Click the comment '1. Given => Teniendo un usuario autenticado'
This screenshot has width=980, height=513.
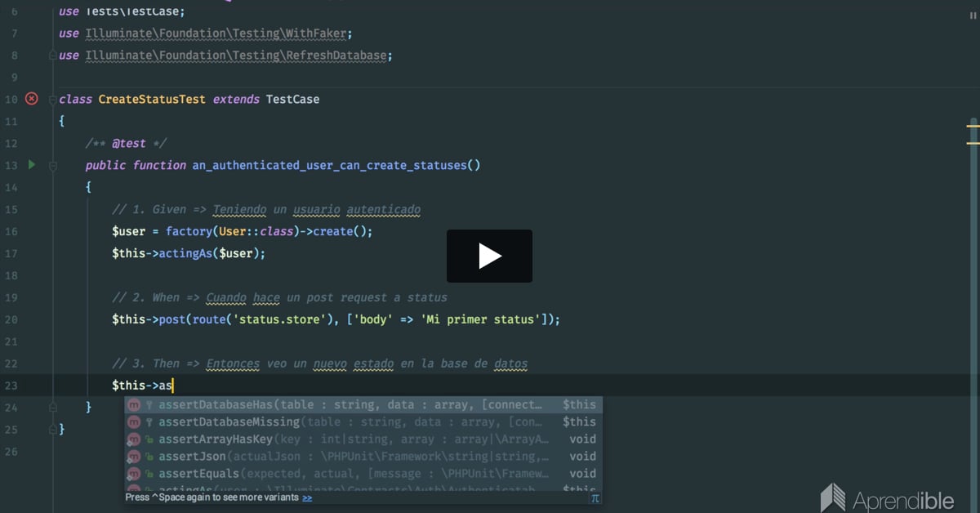(266, 209)
